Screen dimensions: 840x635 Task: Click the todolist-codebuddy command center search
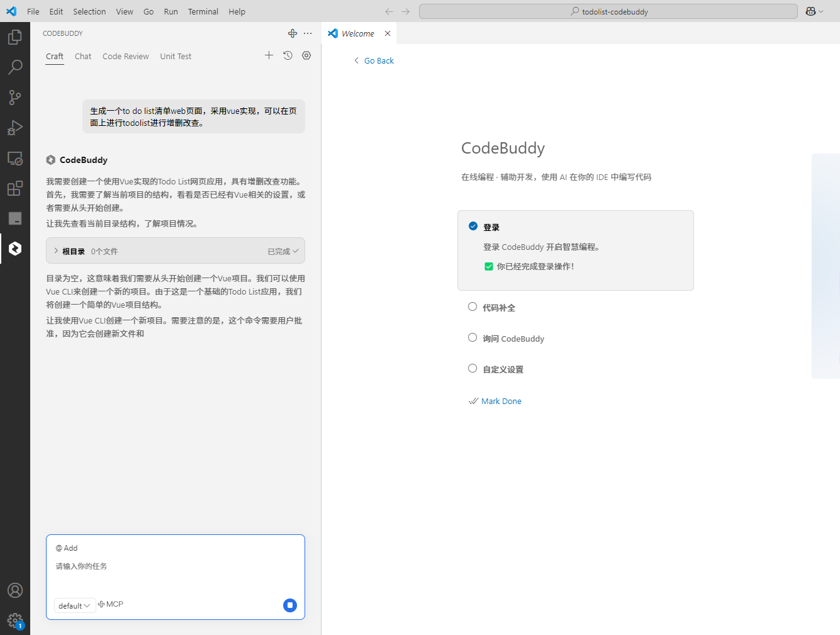tap(608, 11)
